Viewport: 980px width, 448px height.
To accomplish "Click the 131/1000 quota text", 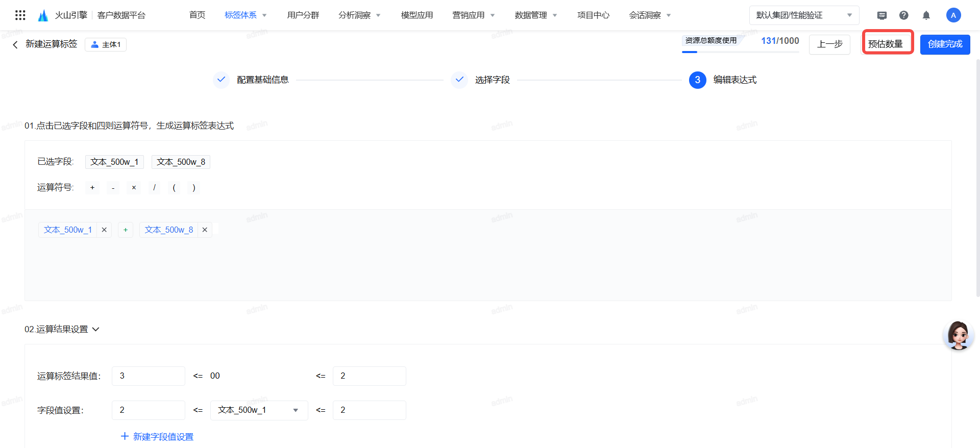I will [x=780, y=41].
